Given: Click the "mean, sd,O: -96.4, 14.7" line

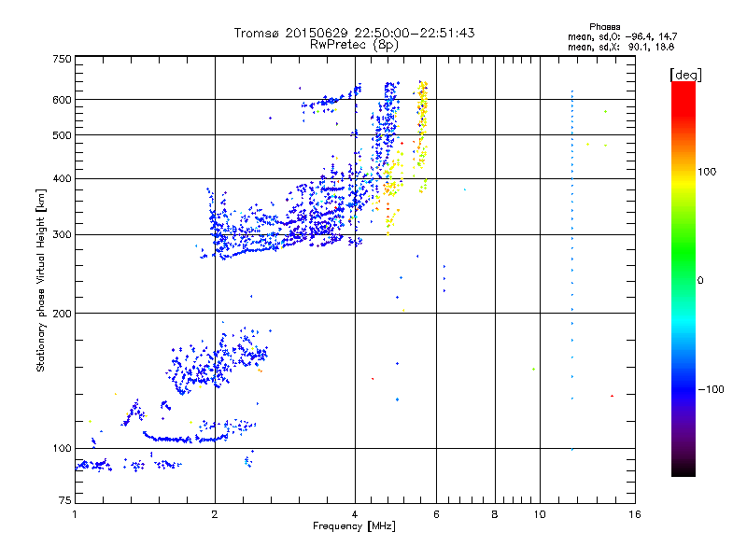Looking at the screenshot, I should tap(622, 36).
